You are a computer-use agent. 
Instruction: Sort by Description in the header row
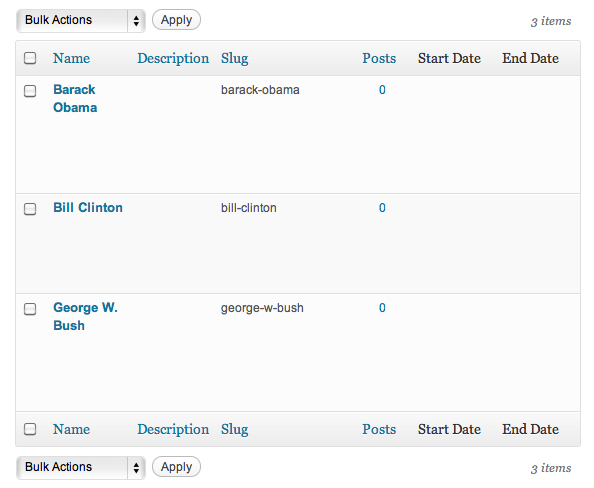pyautogui.click(x=173, y=58)
